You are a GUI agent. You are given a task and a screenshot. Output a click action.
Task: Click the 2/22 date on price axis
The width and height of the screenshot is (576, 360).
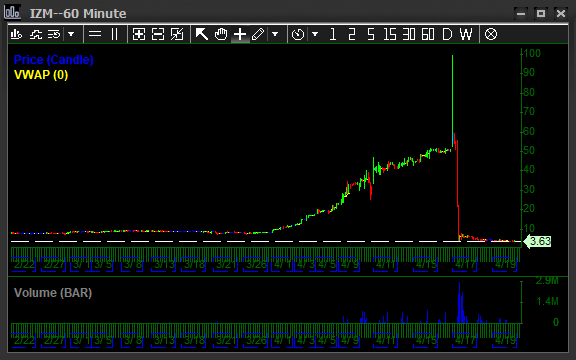tap(24, 264)
